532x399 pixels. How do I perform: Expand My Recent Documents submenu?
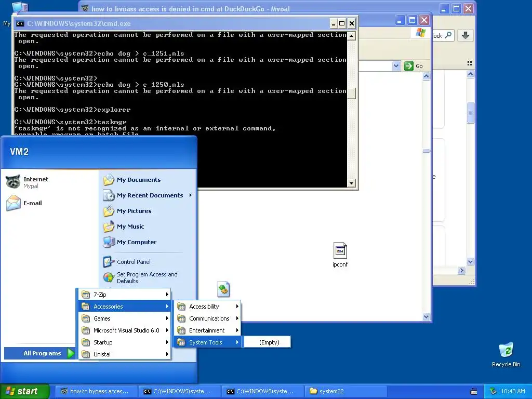pos(148,195)
